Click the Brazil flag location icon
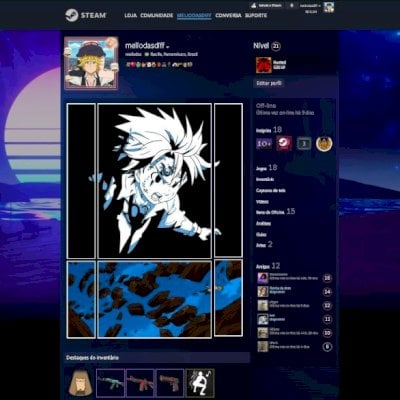Screen dimensions: 400x400 (147, 54)
